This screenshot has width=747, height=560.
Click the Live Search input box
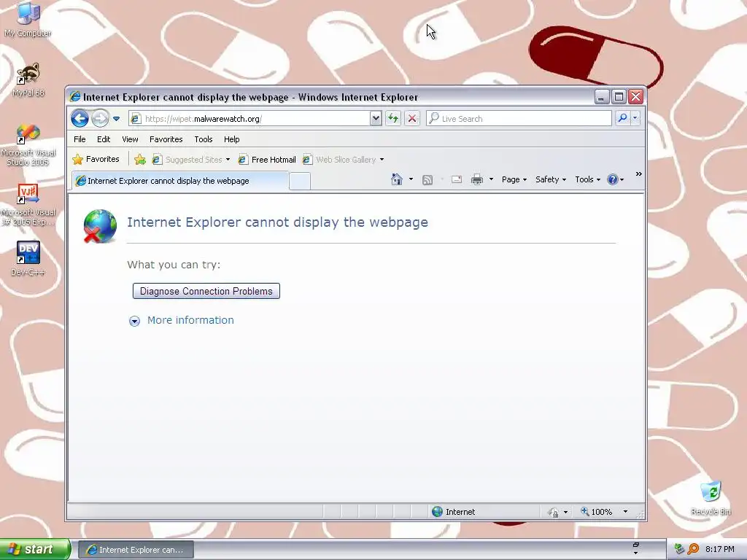coord(519,119)
